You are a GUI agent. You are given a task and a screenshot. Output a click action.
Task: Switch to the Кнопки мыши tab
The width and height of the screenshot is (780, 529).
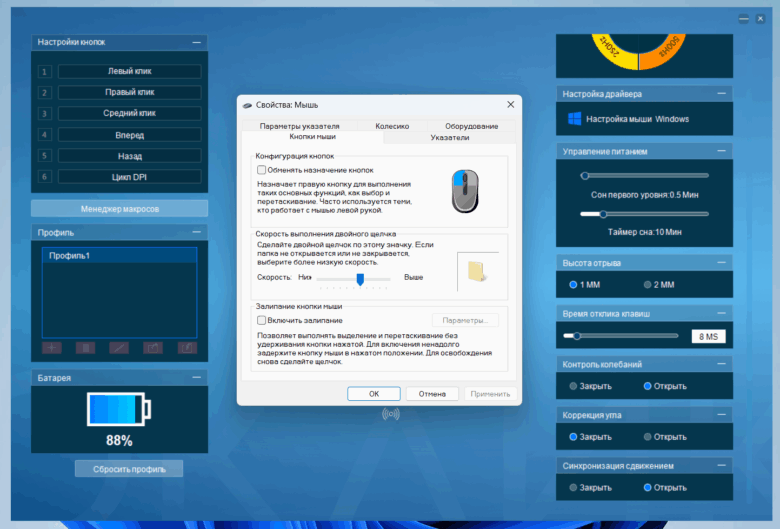[x=312, y=137]
